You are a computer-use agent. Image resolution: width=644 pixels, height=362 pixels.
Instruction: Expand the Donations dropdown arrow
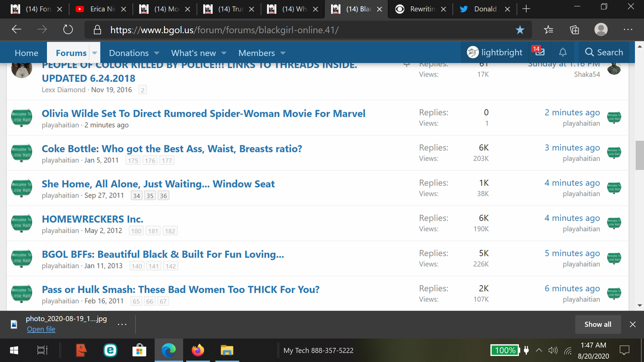pos(156,53)
